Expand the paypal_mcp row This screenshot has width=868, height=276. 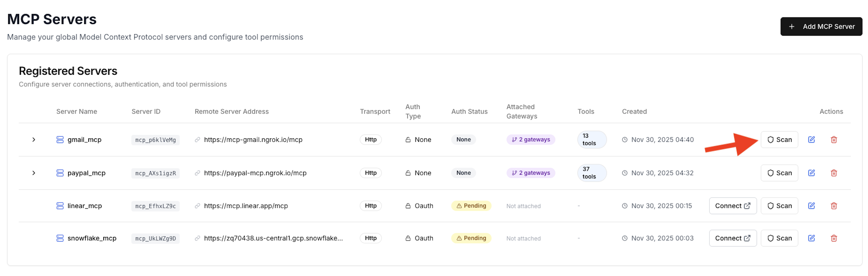(34, 173)
